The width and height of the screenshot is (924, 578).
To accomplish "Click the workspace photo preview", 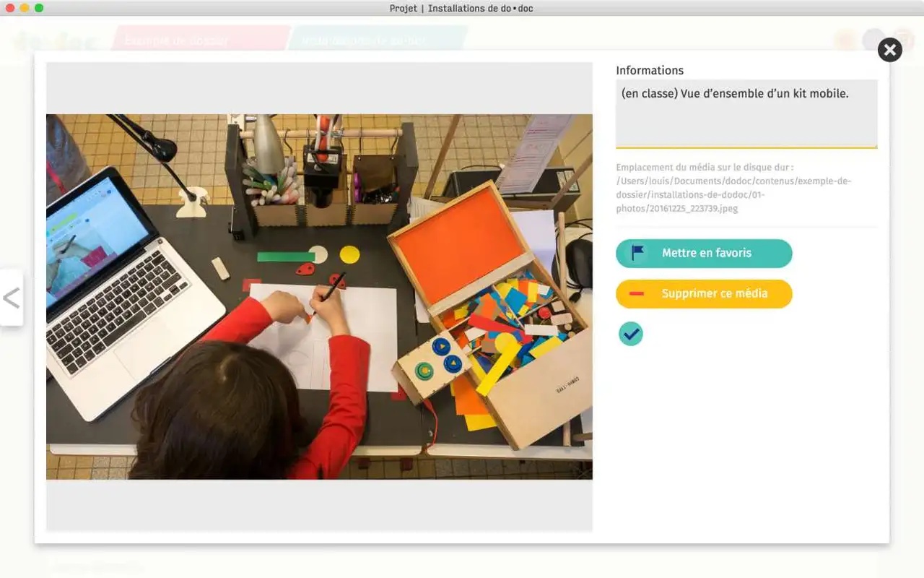I will point(319,296).
